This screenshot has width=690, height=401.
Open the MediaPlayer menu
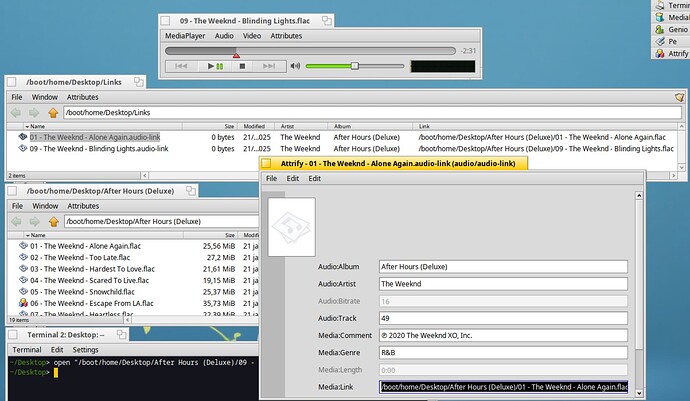pyautogui.click(x=185, y=36)
